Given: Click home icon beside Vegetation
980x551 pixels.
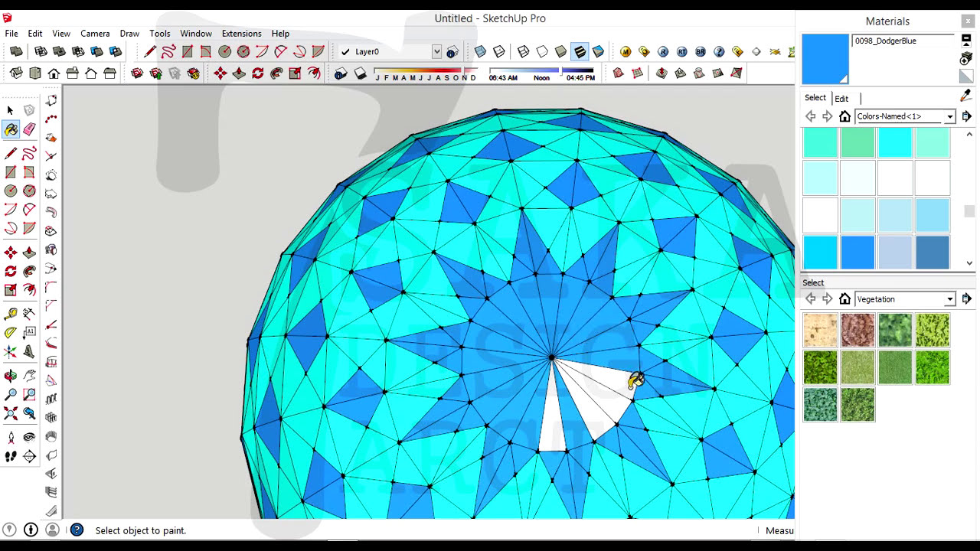Looking at the screenshot, I should click(844, 299).
